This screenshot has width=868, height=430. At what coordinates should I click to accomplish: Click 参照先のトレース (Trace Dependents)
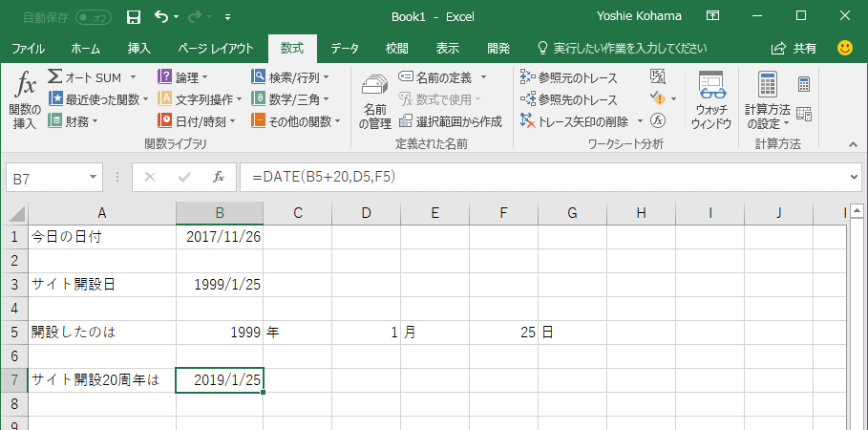[569, 99]
